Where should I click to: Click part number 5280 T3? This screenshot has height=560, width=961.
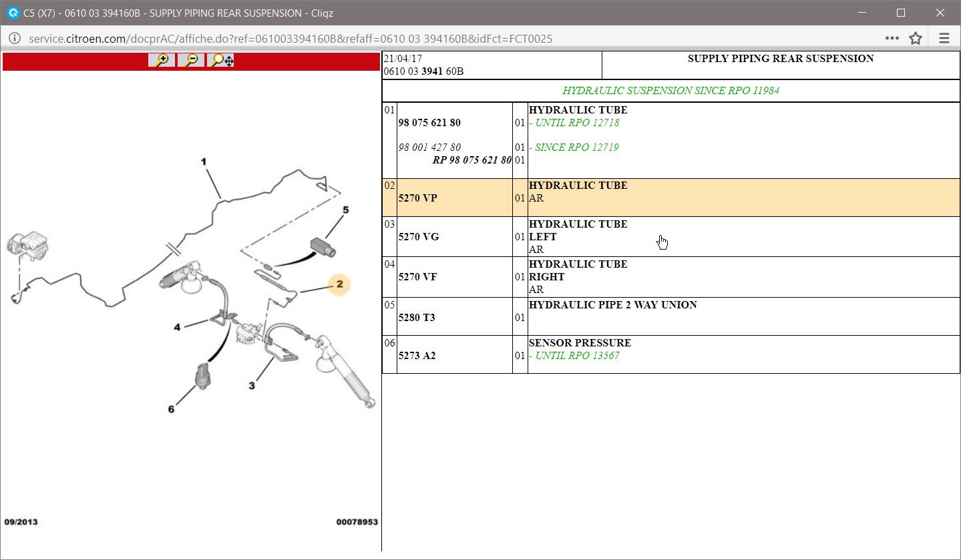point(417,318)
